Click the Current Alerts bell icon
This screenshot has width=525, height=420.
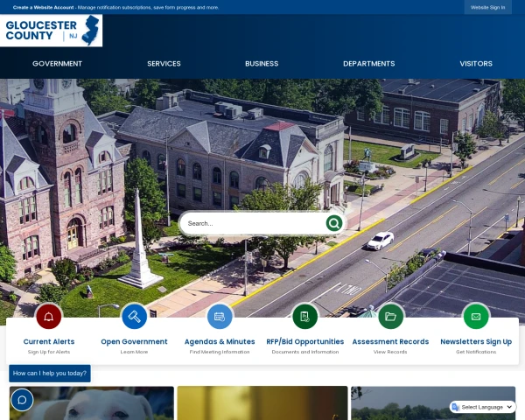[49, 316]
